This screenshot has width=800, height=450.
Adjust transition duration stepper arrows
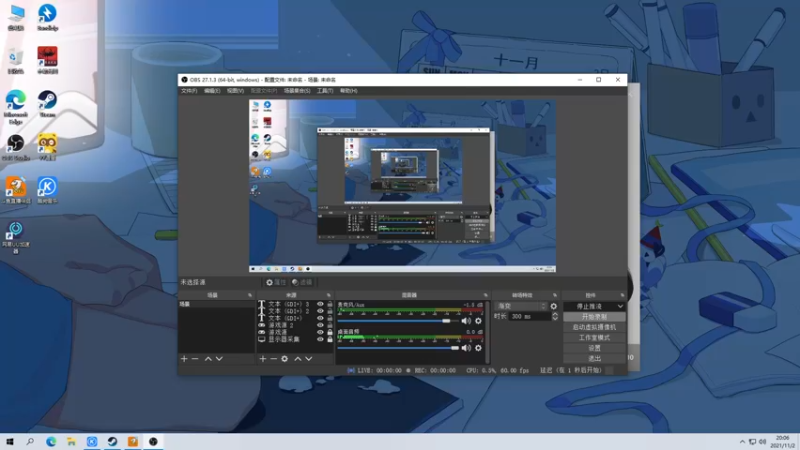pyautogui.click(x=555, y=316)
